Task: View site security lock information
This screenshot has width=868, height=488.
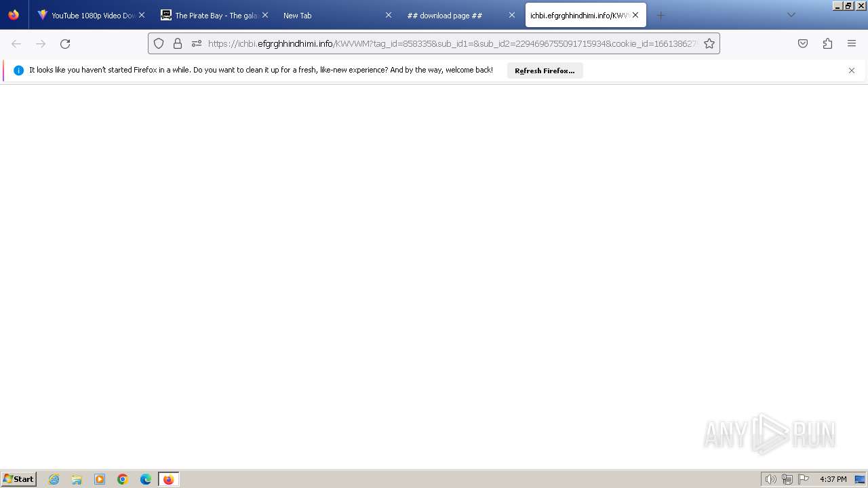Action: [x=178, y=43]
